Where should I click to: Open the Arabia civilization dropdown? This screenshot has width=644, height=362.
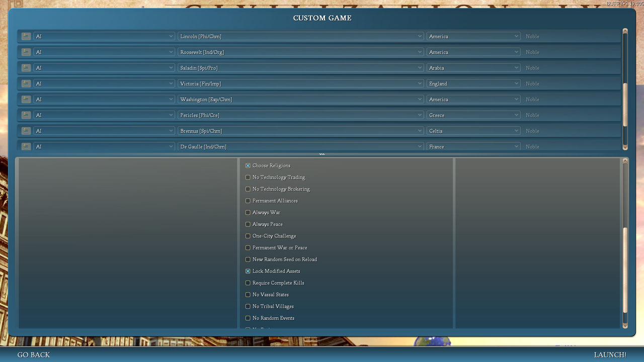pyautogui.click(x=473, y=68)
